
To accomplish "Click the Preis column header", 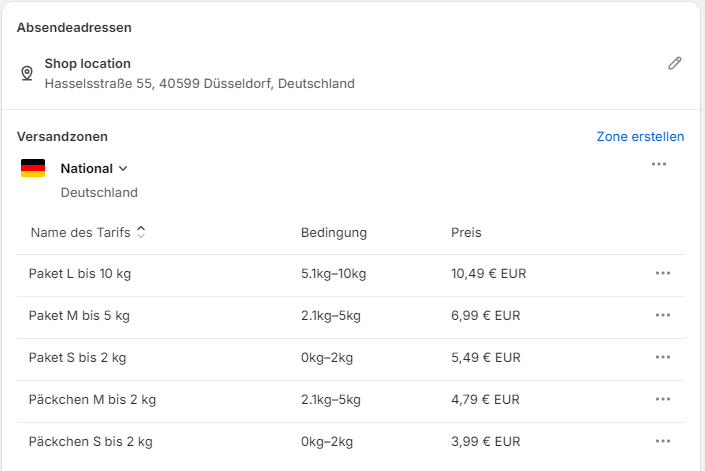I will point(466,232).
